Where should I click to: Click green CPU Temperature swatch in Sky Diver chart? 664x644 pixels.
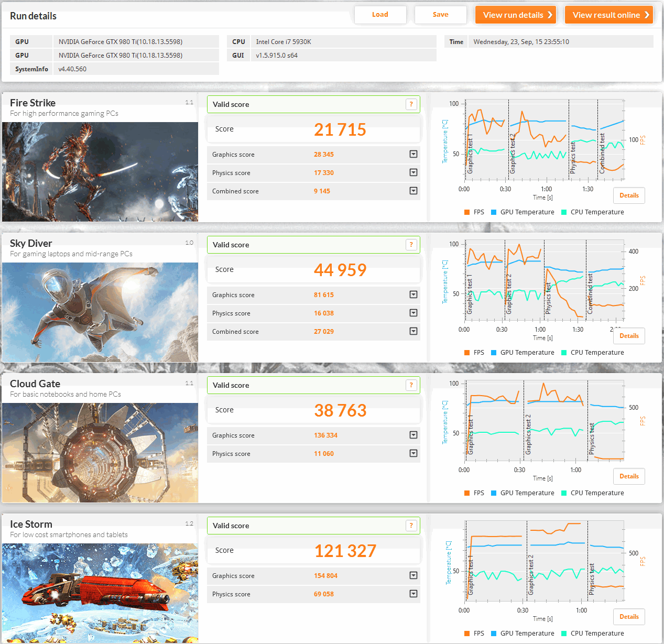coord(564,353)
